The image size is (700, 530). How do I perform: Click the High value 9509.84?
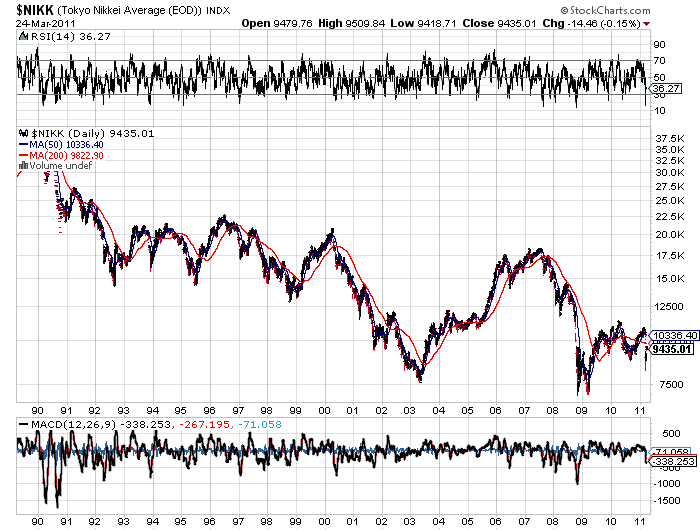pos(365,23)
